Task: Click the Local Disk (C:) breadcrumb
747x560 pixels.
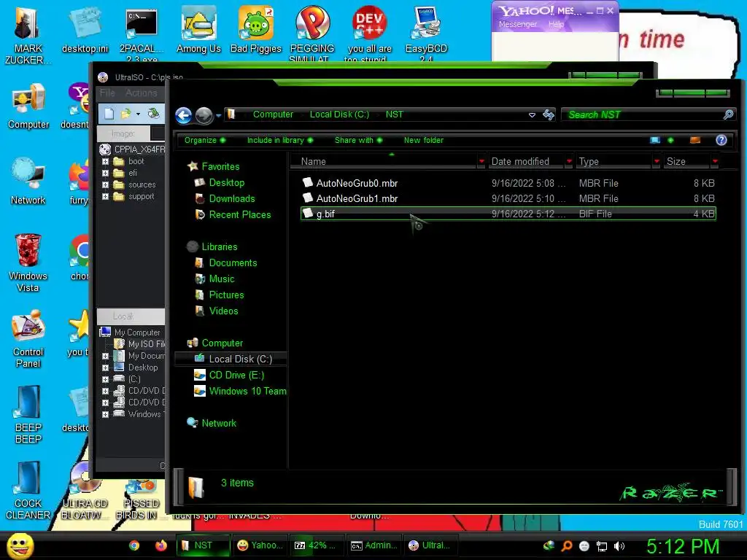Action: tap(339, 114)
